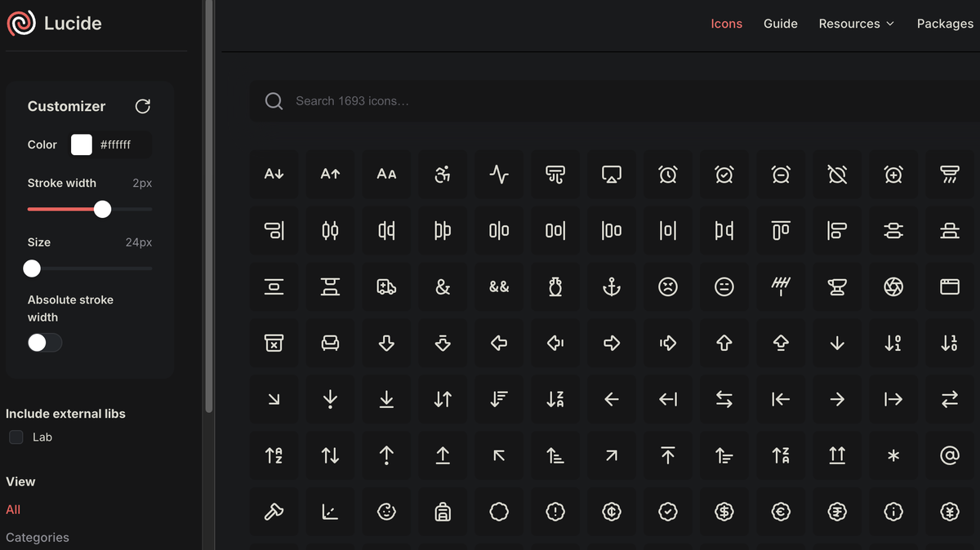This screenshot has width=980, height=550.
Task: Choose the arrow up-left diagonal icon
Action: [499, 455]
